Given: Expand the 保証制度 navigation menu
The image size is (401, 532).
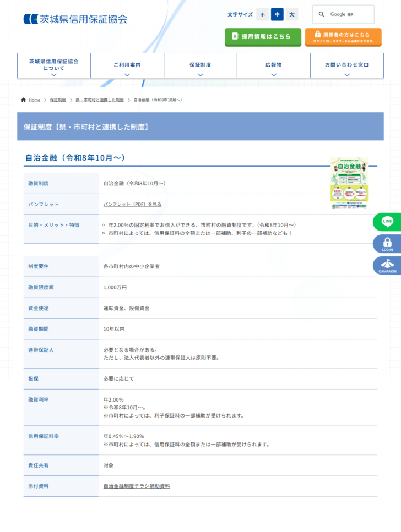Looking at the screenshot, I should pos(201,65).
